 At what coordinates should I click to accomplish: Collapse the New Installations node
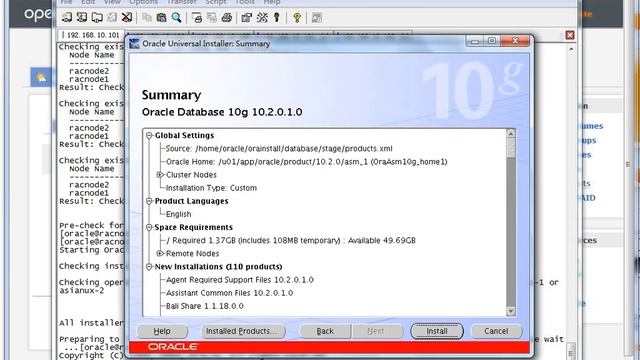tap(149, 267)
